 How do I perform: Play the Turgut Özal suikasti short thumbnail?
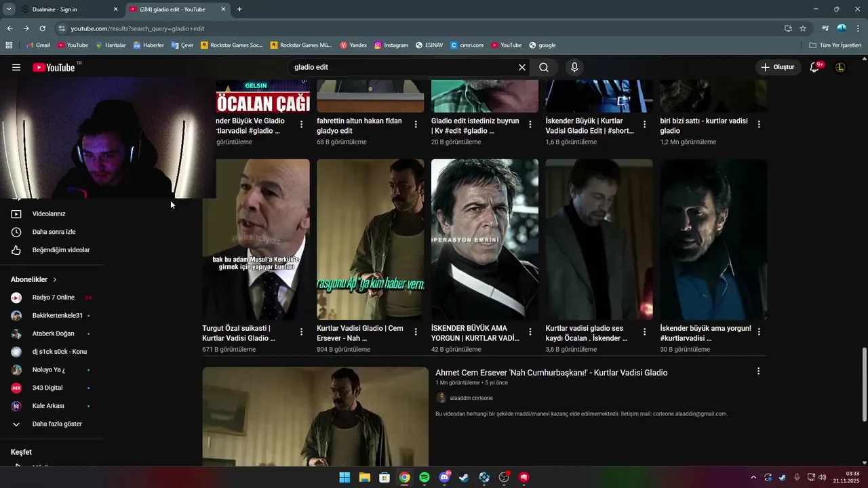tap(256, 239)
